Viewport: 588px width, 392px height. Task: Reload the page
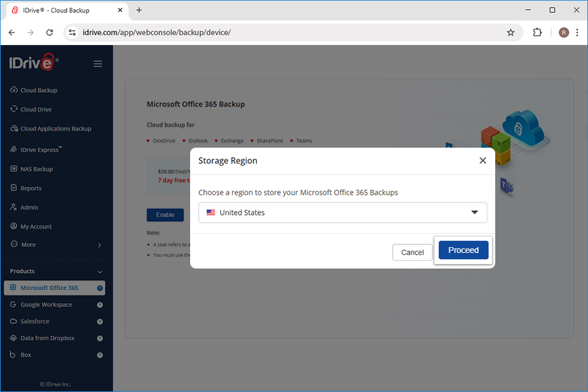click(x=50, y=33)
